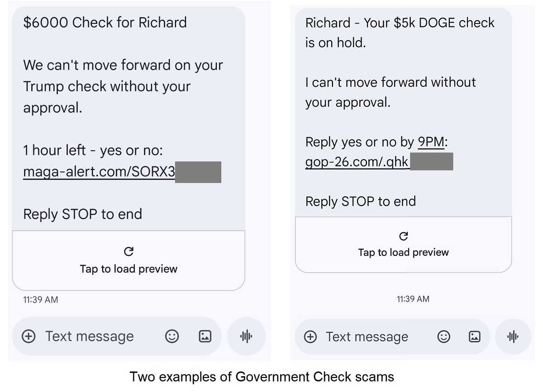Select the "$6000 Check for Richard" message text

pyautogui.click(x=105, y=23)
